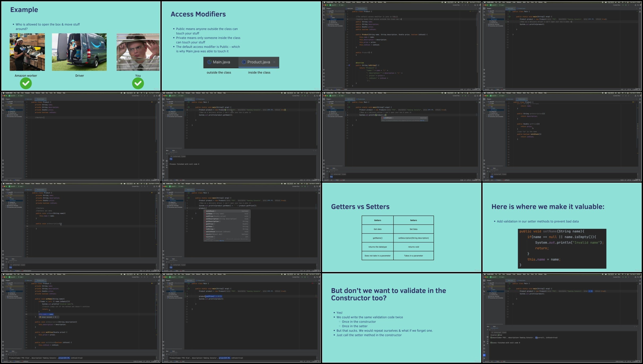643x364 pixels.
Task: Open the frame showing public Product class fields
Action: (x=402, y=46)
